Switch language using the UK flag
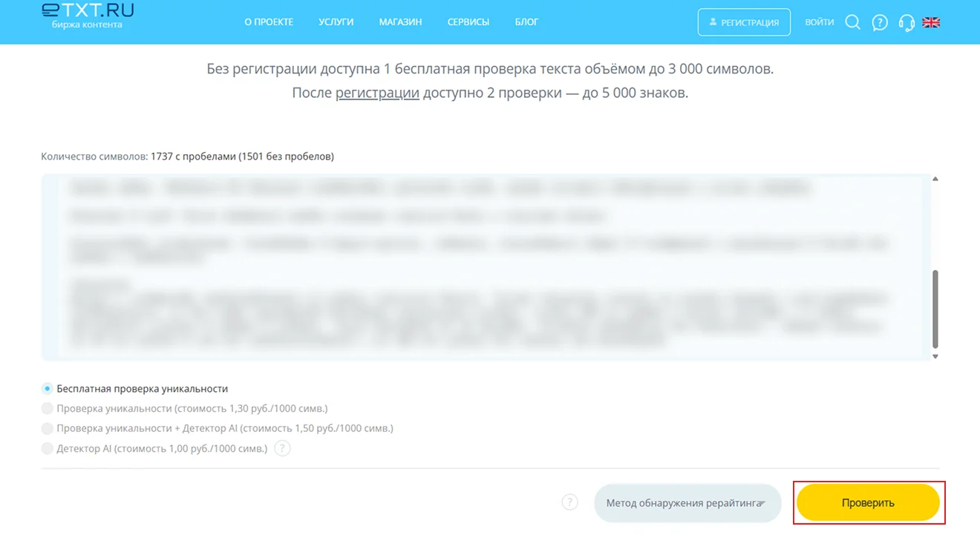980x558 pixels. click(x=931, y=22)
